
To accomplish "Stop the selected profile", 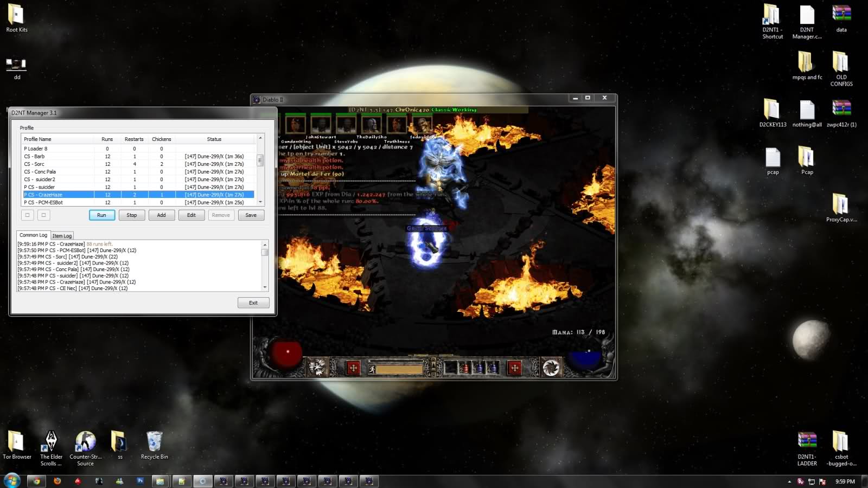I will tap(132, 215).
